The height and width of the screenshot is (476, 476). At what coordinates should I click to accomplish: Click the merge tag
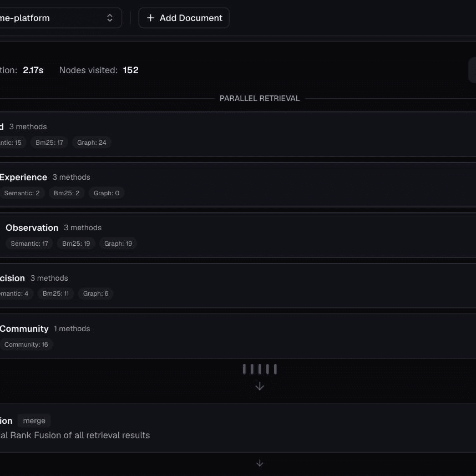click(x=34, y=421)
